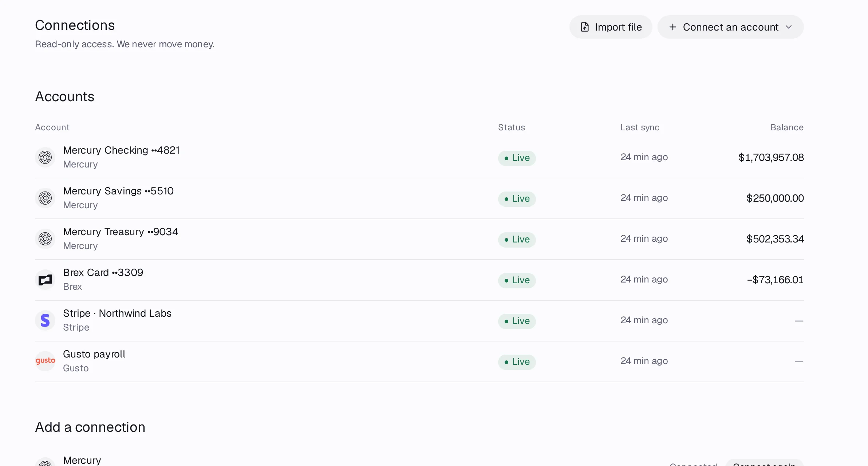Viewport: 868px width, 466px height.
Task: Click the Mercury Checking ••4821 logo icon
Action: (45, 157)
